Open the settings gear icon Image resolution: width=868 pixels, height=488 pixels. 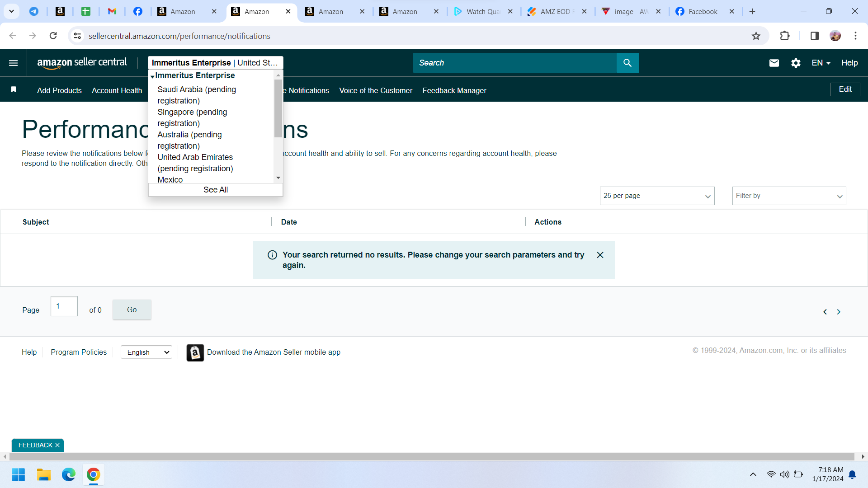(x=796, y=63)
